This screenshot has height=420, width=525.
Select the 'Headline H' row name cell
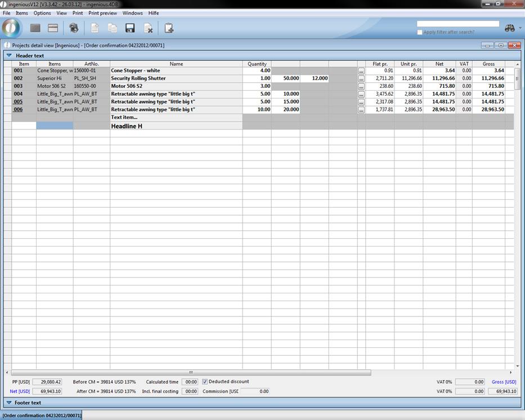[176, 126]
